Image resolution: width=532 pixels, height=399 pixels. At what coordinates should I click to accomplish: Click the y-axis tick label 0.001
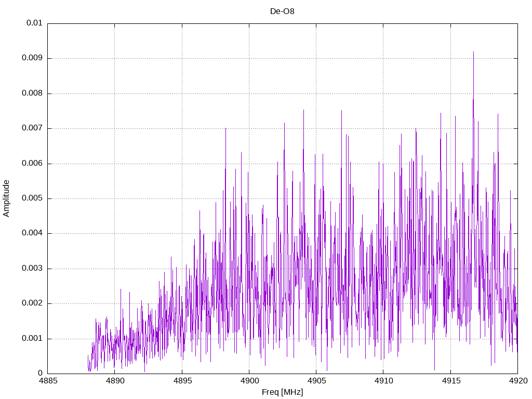click(32, 338)
